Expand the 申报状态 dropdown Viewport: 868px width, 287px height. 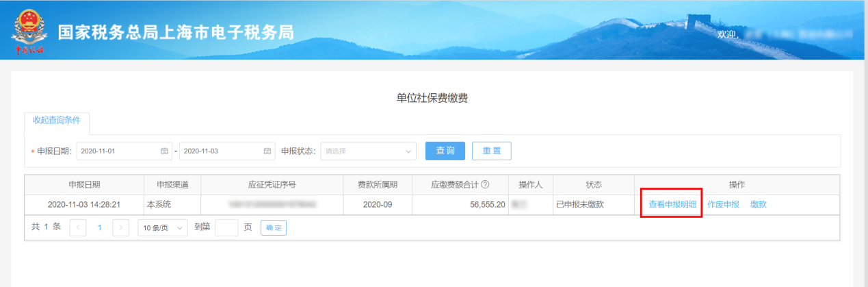368,151
